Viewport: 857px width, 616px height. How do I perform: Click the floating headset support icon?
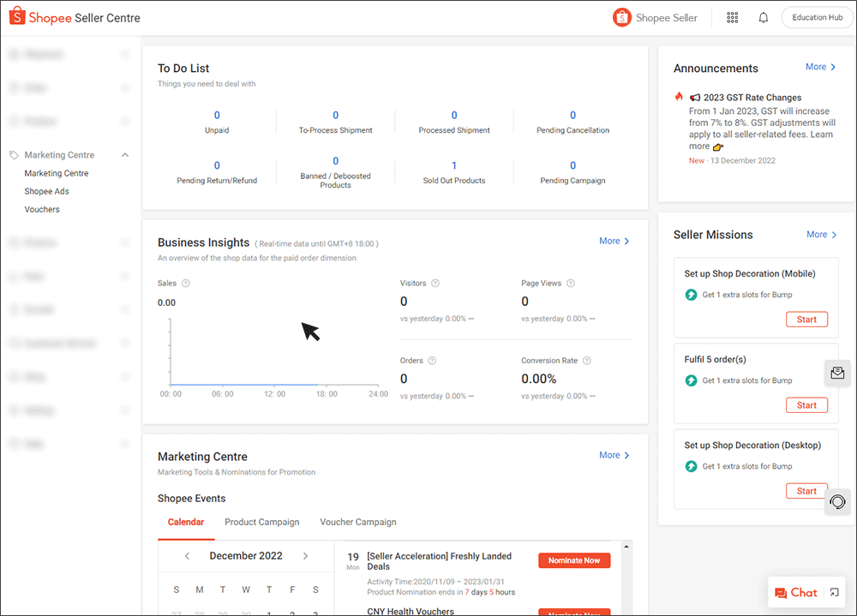(837, 501)
